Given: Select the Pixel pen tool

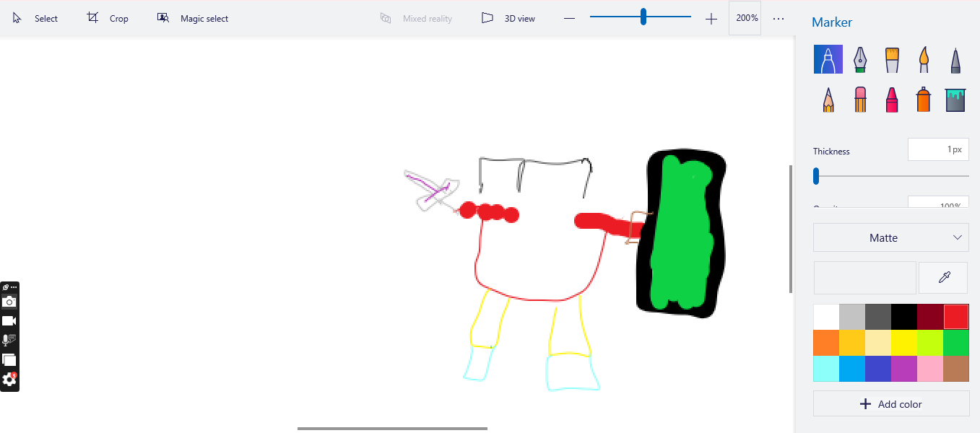Looking at the screenshot, I should [x=955, y=60].
